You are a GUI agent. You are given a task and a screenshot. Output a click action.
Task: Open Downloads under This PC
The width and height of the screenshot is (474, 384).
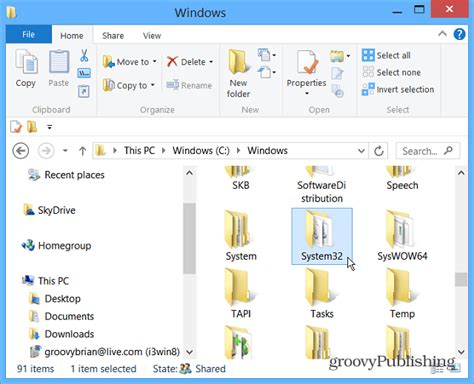click(62, 334)
